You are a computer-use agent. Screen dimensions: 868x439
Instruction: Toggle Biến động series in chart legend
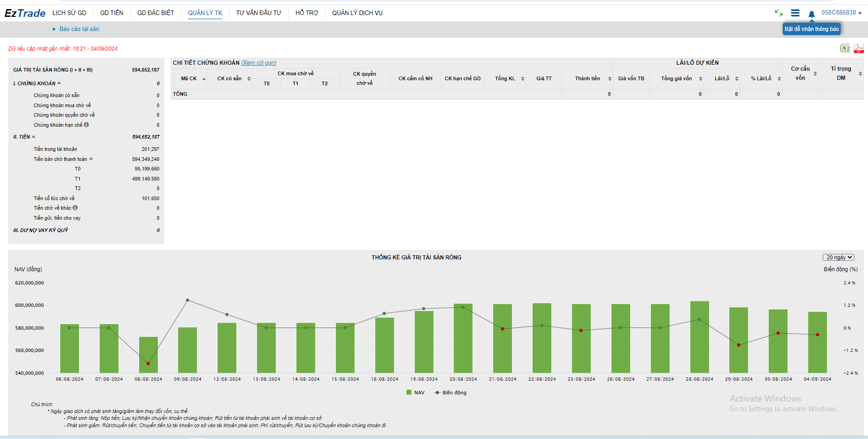[450, 393]
